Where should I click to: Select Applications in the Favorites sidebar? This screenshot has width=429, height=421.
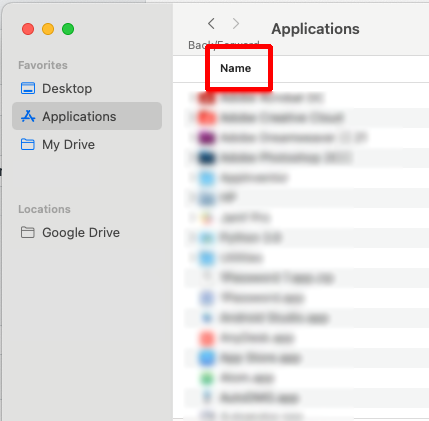coord(87,116)
